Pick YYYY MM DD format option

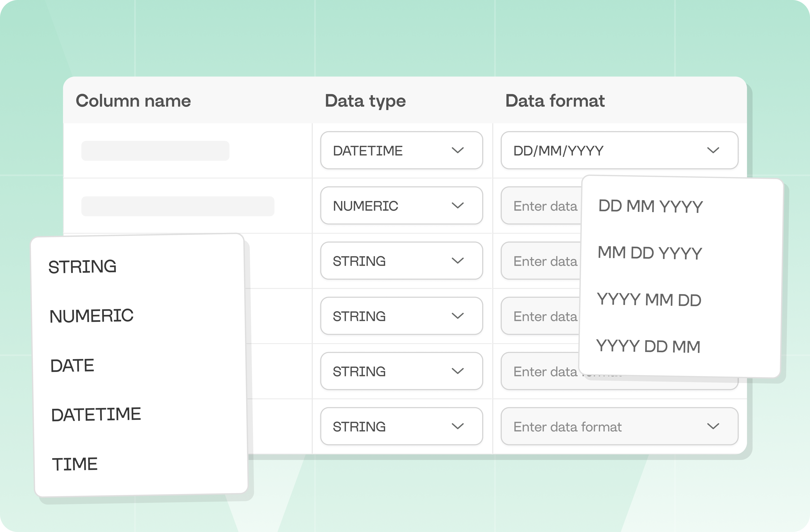click(649, 300)
